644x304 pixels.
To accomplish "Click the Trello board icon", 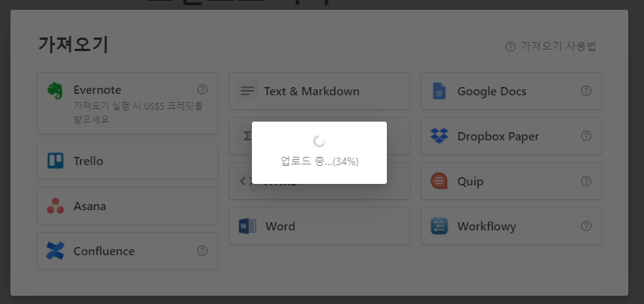I will (55, 161).
